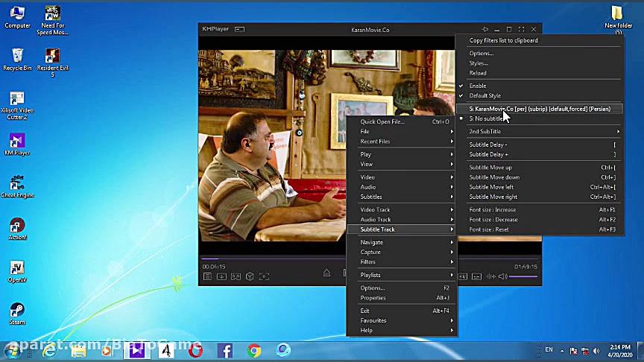The image size is (644, 362).
Task: Click the pin-on-top icon in KMPlayer title bar
Action: [485, 29]
